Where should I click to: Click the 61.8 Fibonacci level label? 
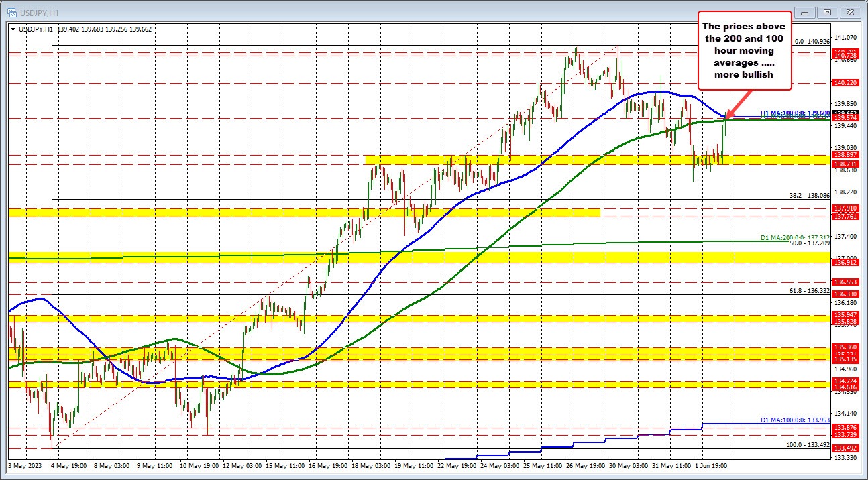tap(810, 290)
